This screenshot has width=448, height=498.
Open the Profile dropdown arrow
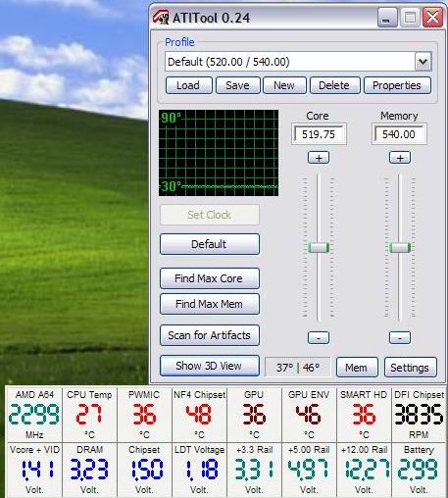click(x=423, y=62)
